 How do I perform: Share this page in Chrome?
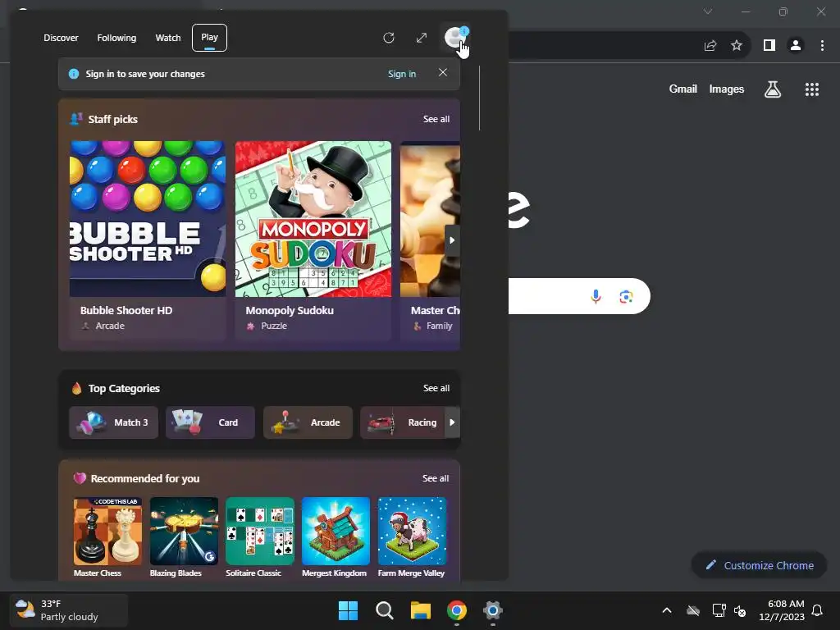point(710,46)
